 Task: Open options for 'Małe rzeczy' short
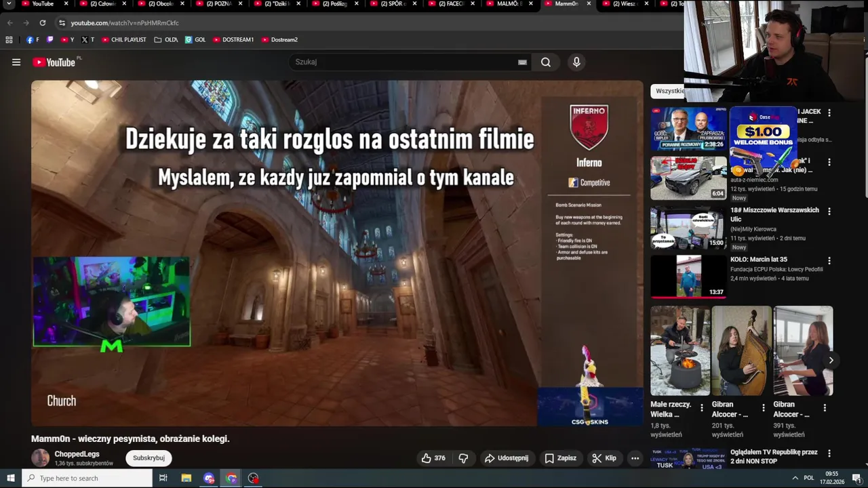pyautogui.click(x=702, y=408)
